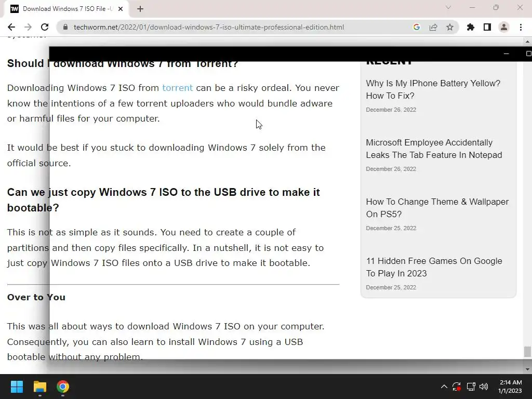Maximize the black overlay window
This screenshot has height=399, width=532.
point(528,54)
